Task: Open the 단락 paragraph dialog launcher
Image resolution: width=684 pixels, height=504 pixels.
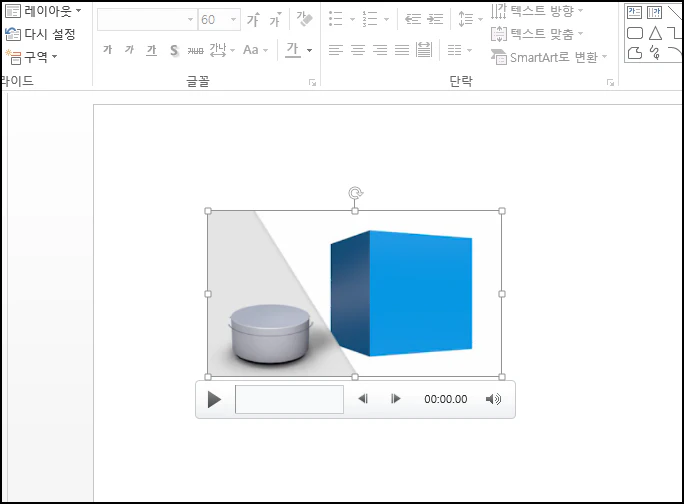Action: click(610, 82)
